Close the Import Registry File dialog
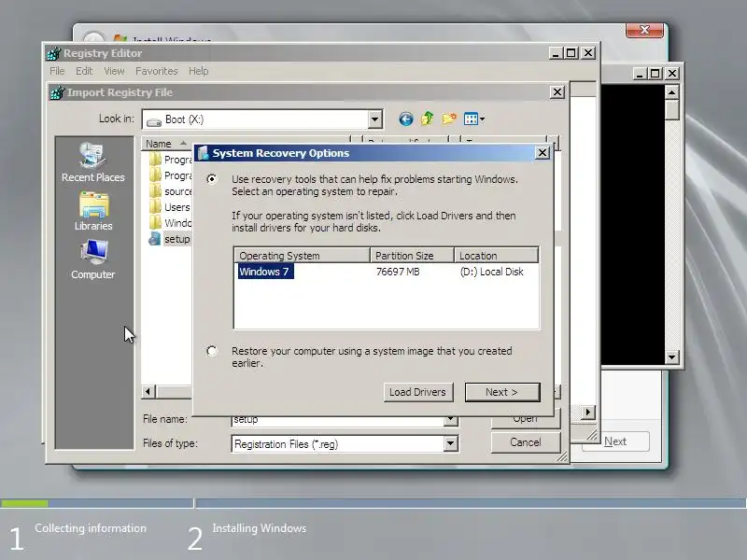Viewport: 747px width, 560px height. pos(557,92)
